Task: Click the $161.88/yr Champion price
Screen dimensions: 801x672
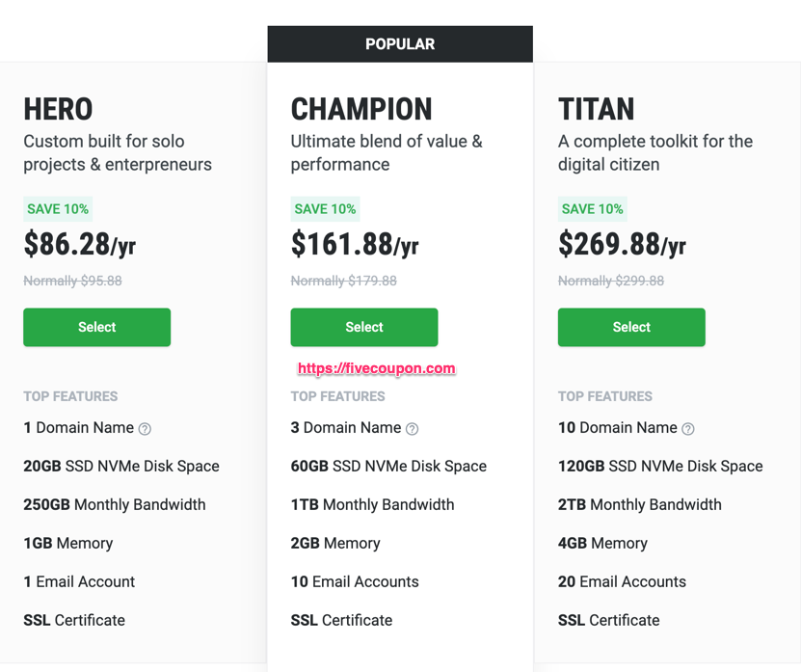Action: pos(355,244)
